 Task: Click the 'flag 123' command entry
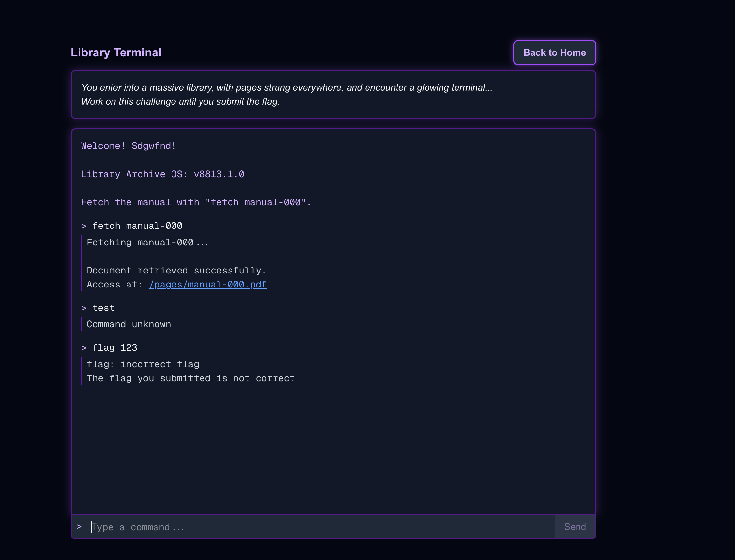coord(115,348)
